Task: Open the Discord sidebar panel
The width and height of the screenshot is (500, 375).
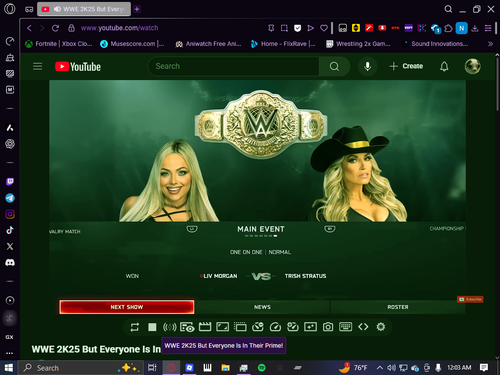Action: [x=10, y=263]
